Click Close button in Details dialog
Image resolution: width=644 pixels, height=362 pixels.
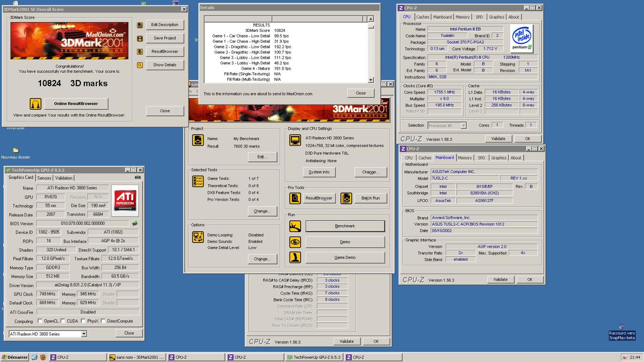coord(361,93)
